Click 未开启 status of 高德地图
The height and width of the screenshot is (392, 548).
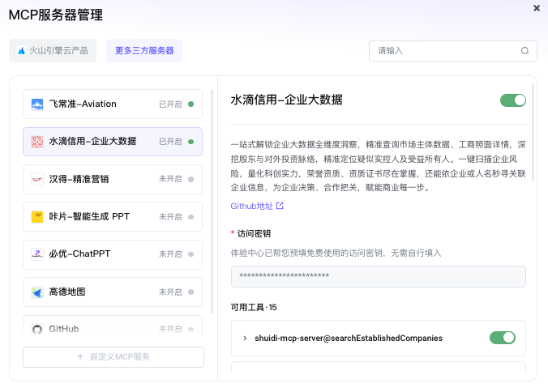[170, 292]
